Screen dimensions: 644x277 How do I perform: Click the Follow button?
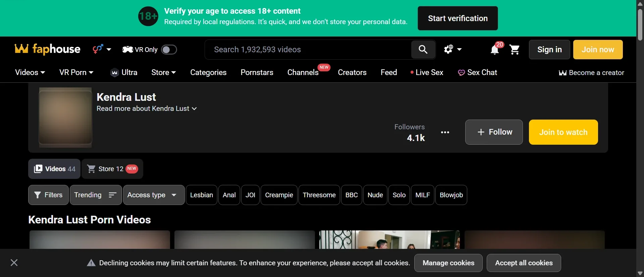click(494, 132)
